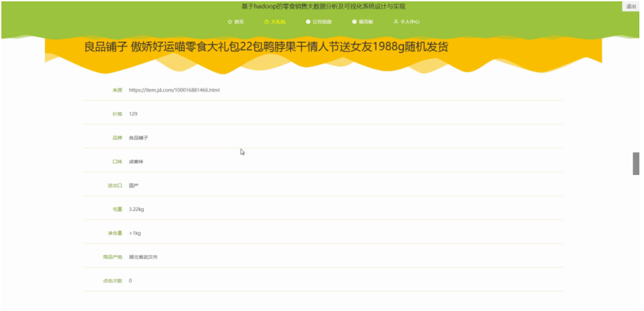Click the site title about hadoop零食销售

[323, 7]
